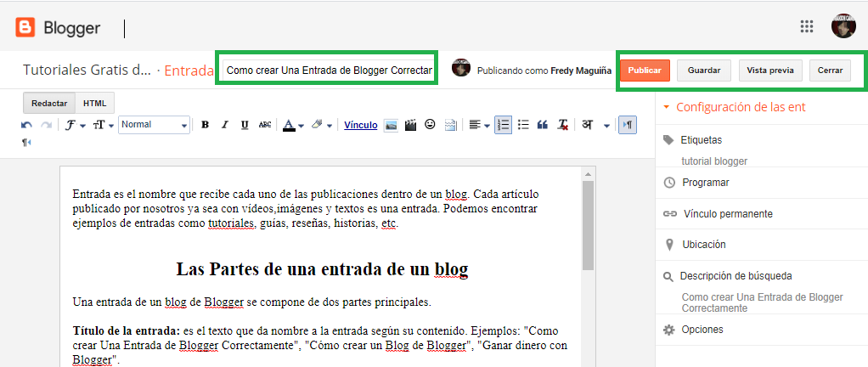868x367 pixels.
Task: Open the text color picker
Action: [x=293, y=126]
